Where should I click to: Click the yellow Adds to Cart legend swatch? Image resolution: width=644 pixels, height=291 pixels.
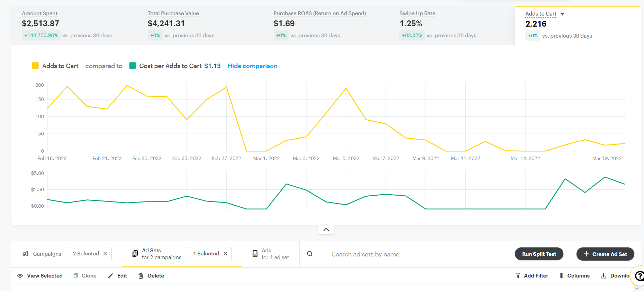(35, 66)
